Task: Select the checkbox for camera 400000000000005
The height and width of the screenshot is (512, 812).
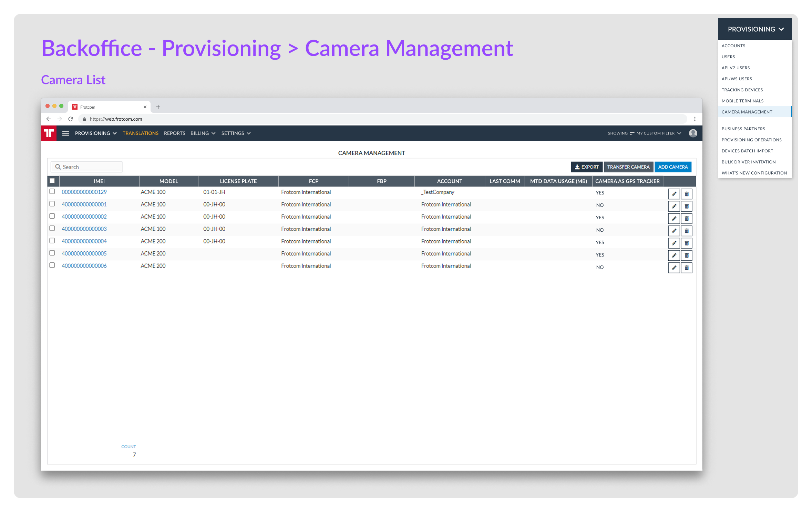Action: click(52, 253)
